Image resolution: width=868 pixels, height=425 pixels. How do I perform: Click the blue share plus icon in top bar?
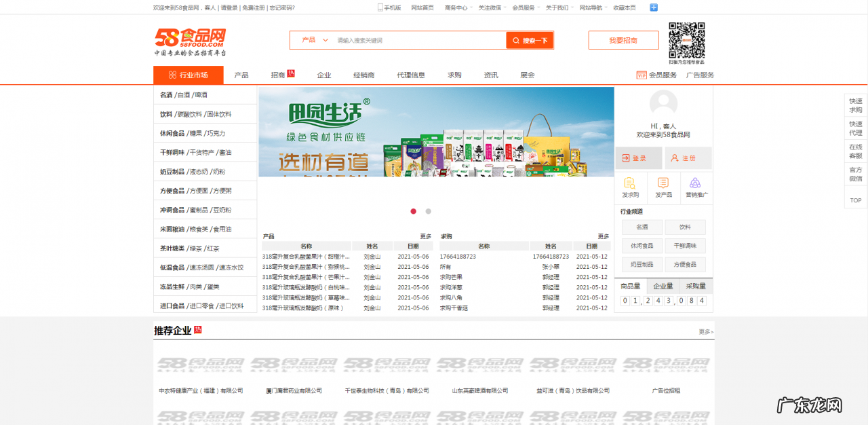(653, 7)
